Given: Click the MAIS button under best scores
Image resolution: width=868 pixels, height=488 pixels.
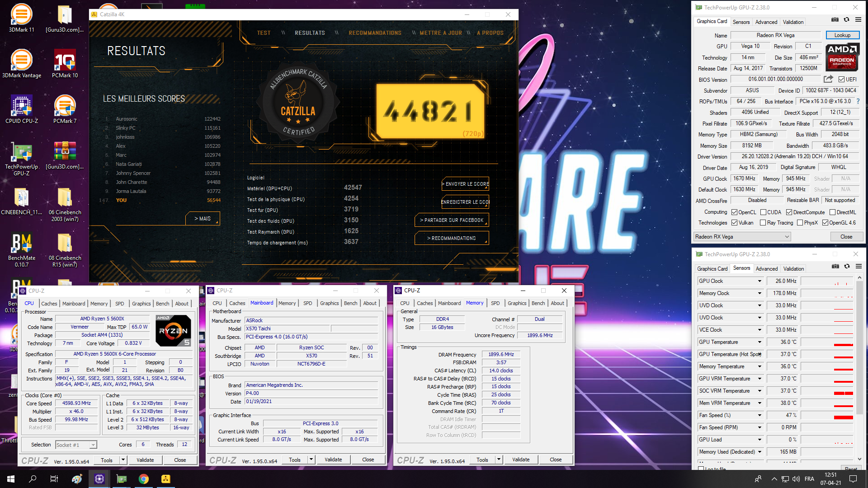Looking at the screenshot, I should [203, 219].
